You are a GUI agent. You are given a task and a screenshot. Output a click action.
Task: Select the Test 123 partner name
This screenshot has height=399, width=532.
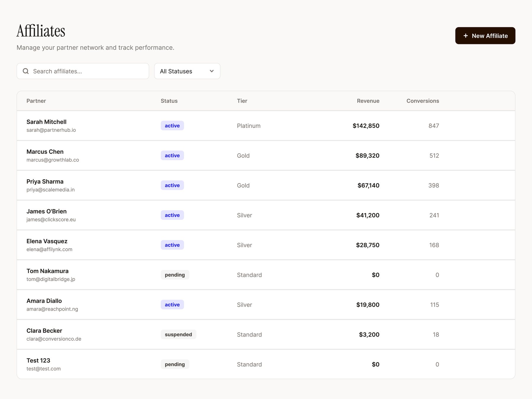click(x=38, y=361)
